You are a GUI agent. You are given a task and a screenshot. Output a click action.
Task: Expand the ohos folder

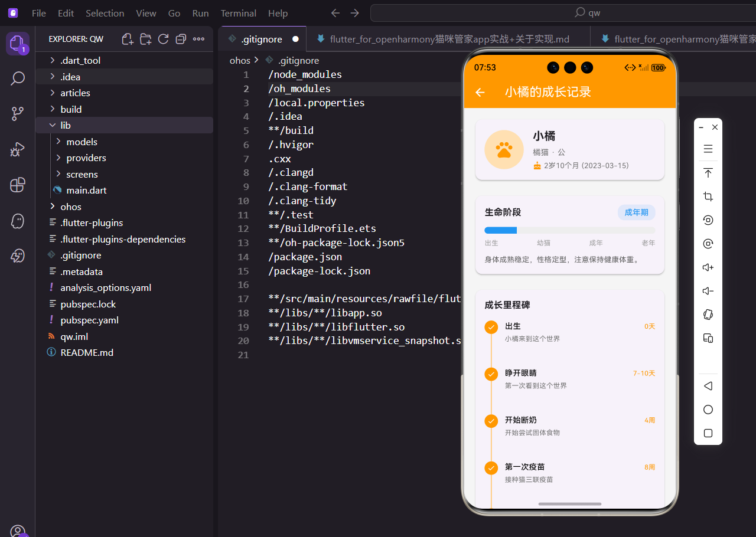click(124, 207)
